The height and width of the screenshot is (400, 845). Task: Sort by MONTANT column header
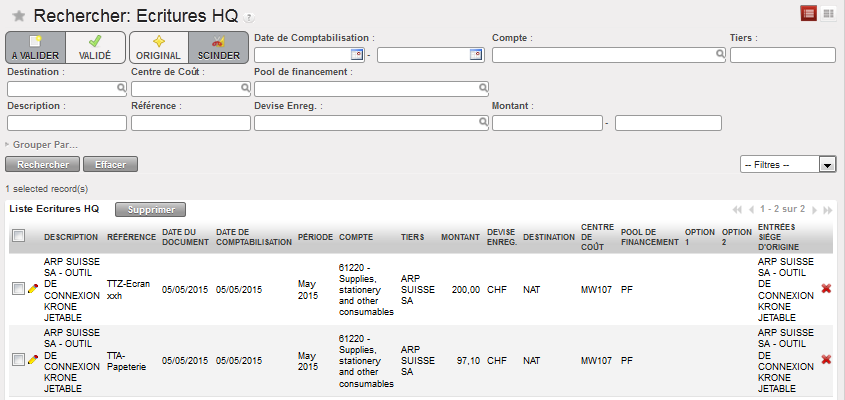[460, 237]
